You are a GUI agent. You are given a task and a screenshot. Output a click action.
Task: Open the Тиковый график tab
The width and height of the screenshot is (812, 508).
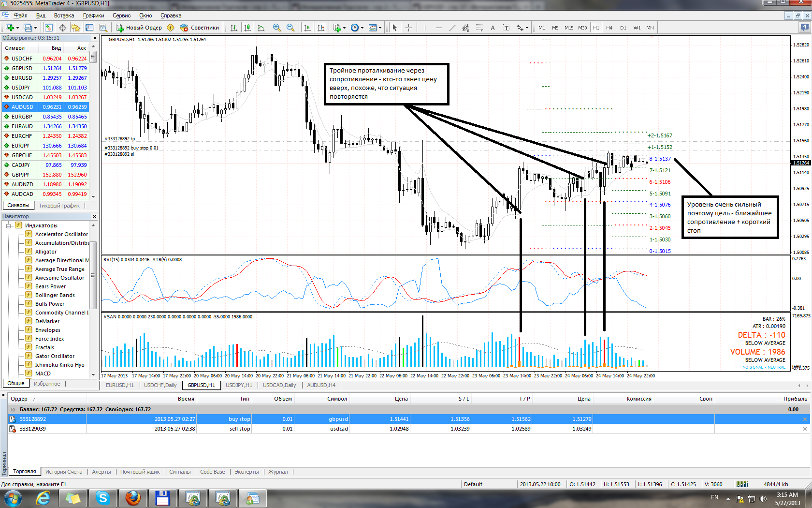(59, 206)
